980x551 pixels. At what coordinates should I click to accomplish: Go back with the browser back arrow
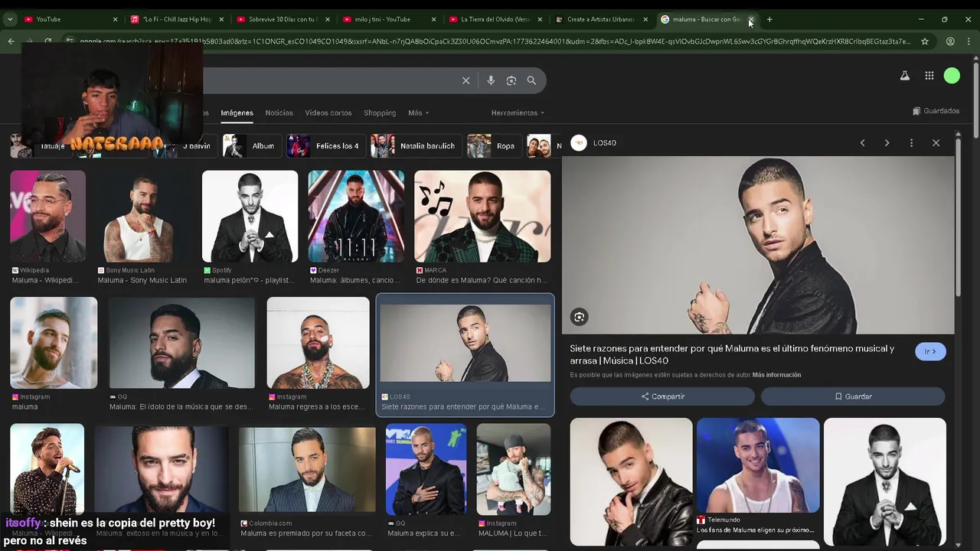[x=11, y=41]
